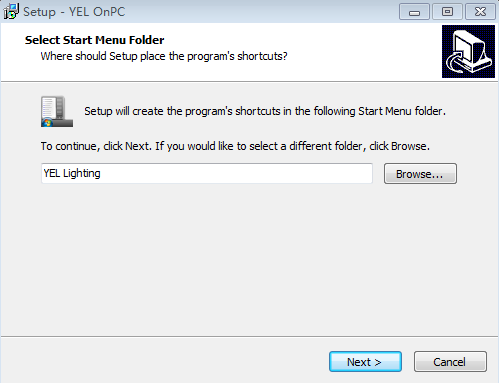This screenshot has width=499, height=383.
Task: Cancel the installation
Action: coord(450,362)
